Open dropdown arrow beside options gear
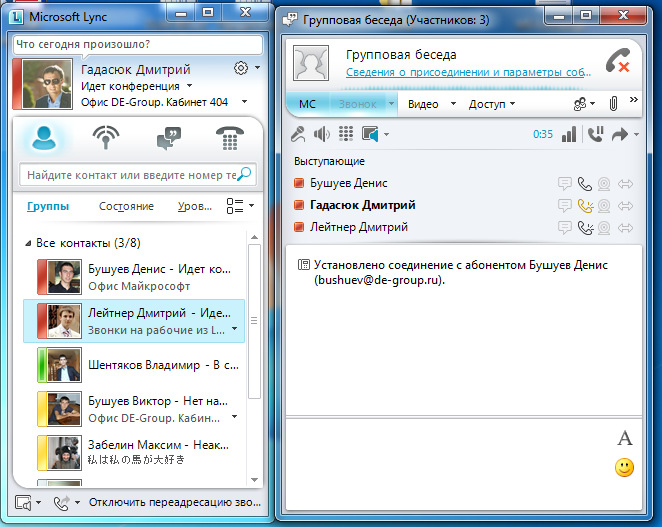 click(x=257, y=68)
